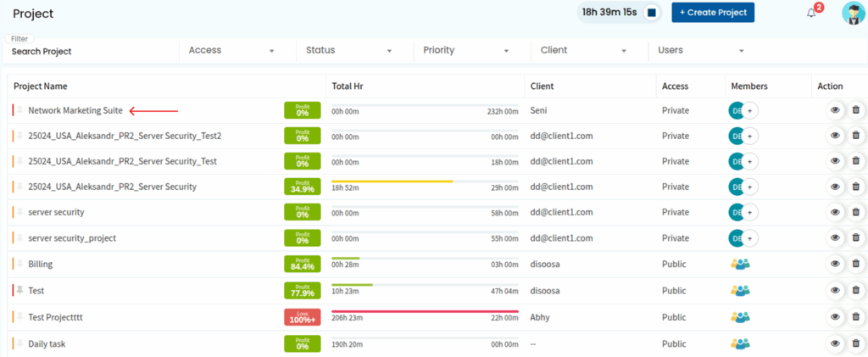868x357 pixels.
Task: Open public members icon for Daily task
Action: point(740,343)
